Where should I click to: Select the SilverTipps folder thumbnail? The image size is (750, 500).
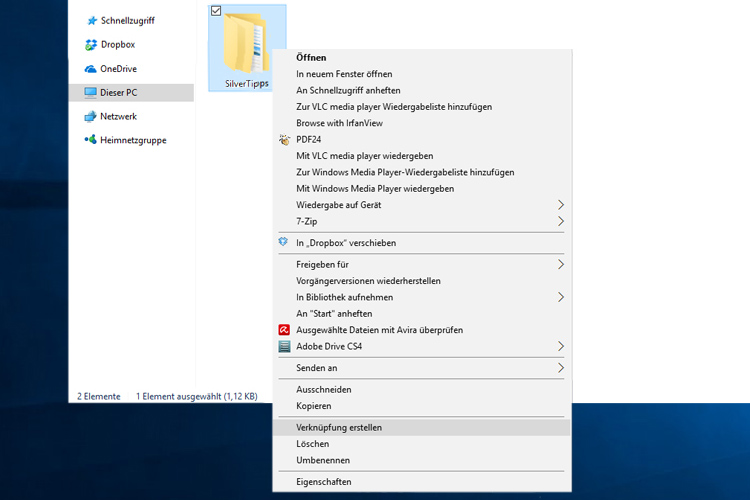[x=246, y=43]
